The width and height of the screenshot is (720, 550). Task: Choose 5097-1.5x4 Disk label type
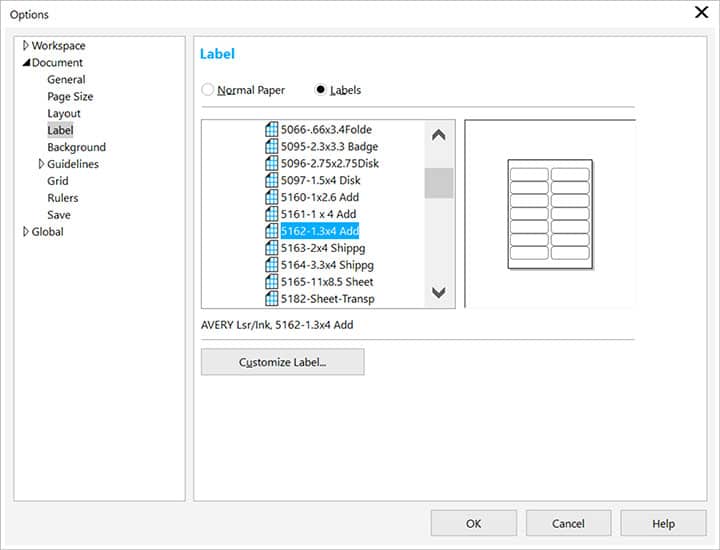[x=321, y=180]
